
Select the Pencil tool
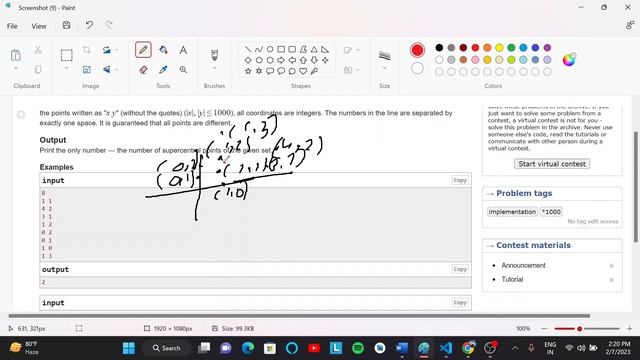point(143,50)
